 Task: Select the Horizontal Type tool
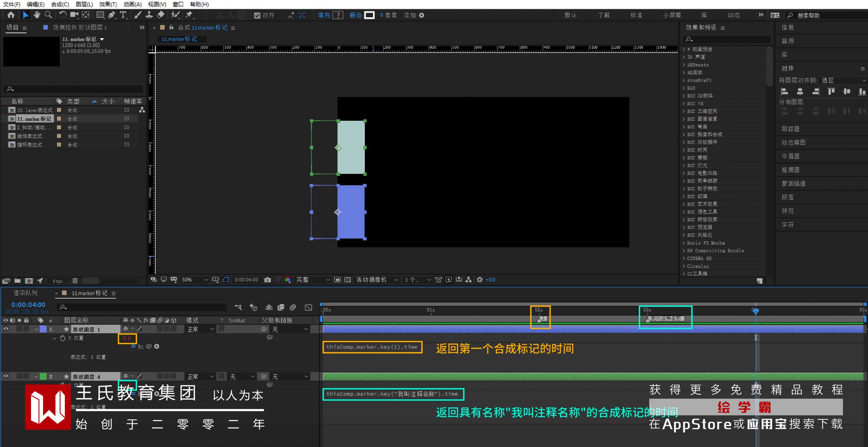click(123, 15)
